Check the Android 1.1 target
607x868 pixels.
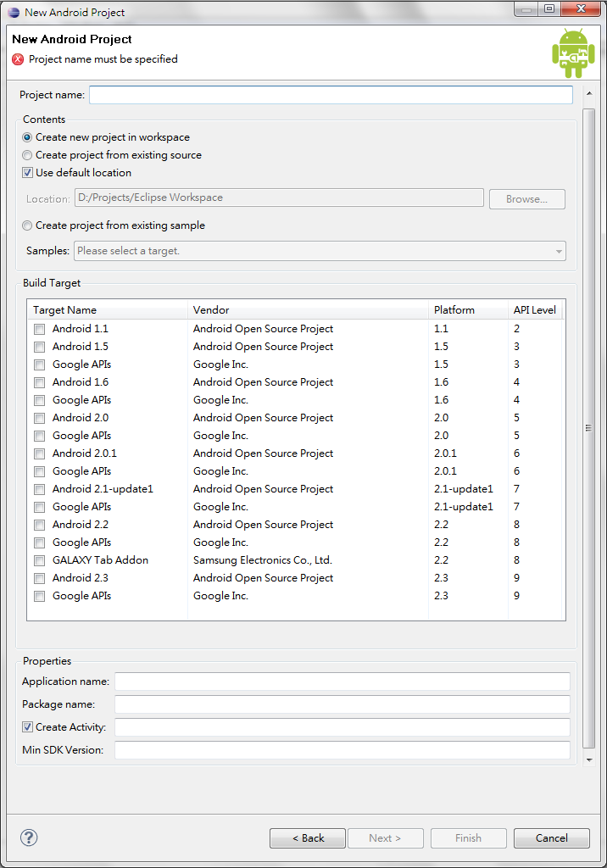[x=39, y=330]
